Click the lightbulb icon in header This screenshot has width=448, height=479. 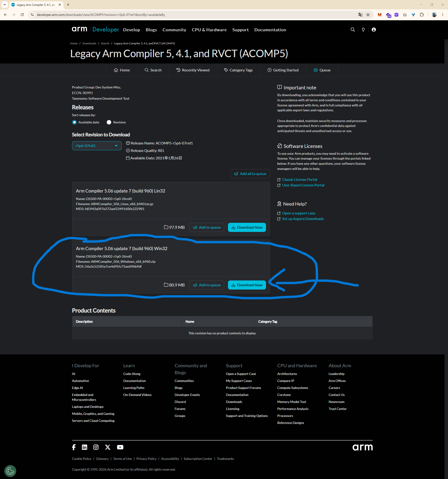[x=363, y=30]
